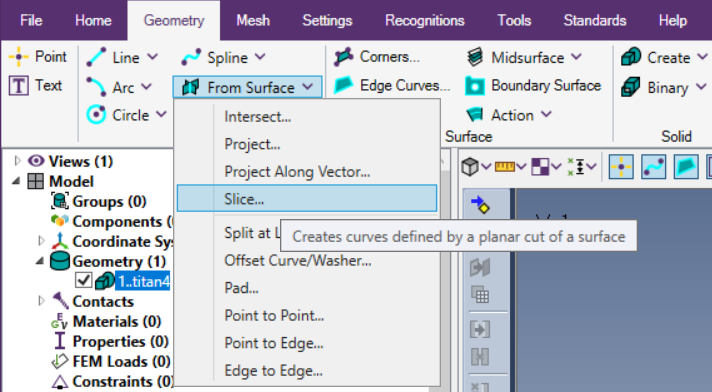
Task: Click the Coordinate Systems axis icon
Action: 59,241
